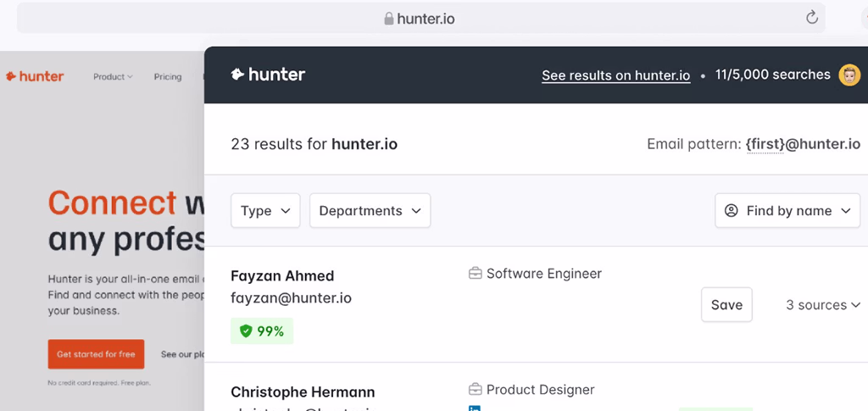Screen dimensions: 868x411
Task: Click the Software Engineer job title
Action: pos(543,273)
